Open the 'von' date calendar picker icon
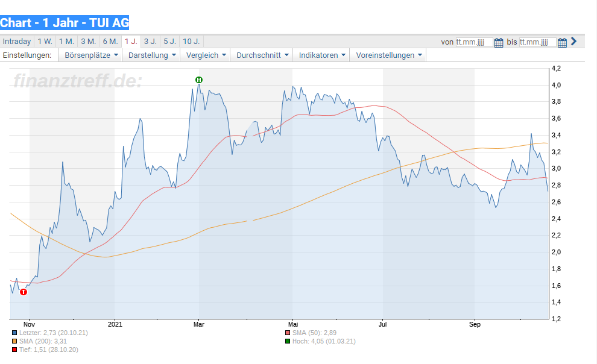This screenshot has width=597, height=364. coord(498,43)
